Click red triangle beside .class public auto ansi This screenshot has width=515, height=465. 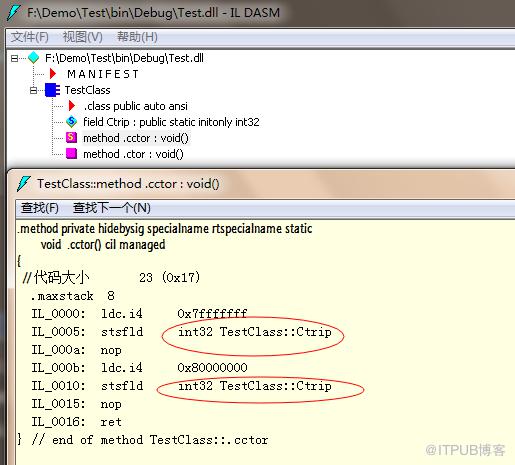[x=71, y=106]
